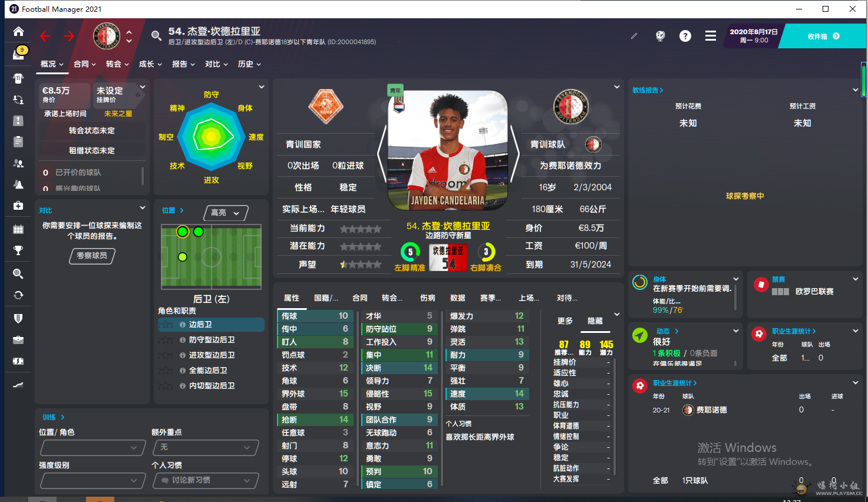This screenshot has height=502, width=868.
Task: Switch to the 伤病 tab
Action: coord(428,298)
